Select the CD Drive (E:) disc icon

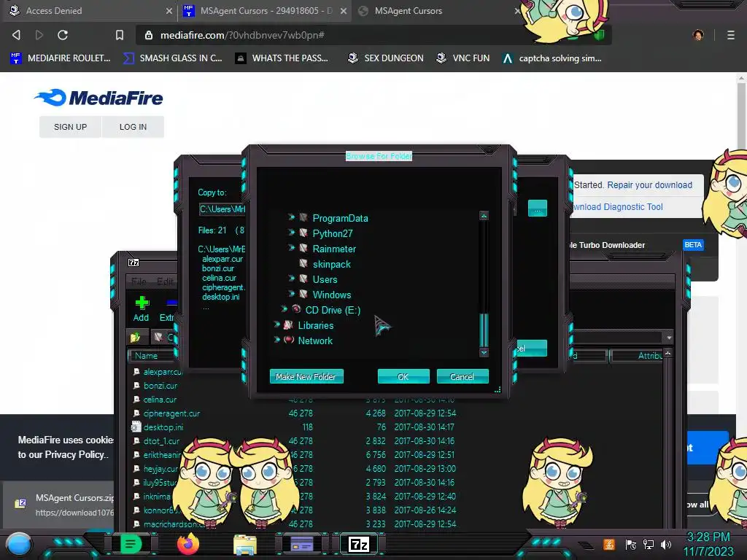[x=296, y=309]
